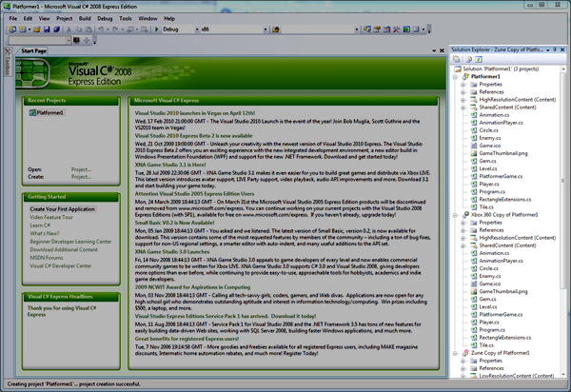Open Visual Studio 2010 launches in Vegas headline

point(195,113)
